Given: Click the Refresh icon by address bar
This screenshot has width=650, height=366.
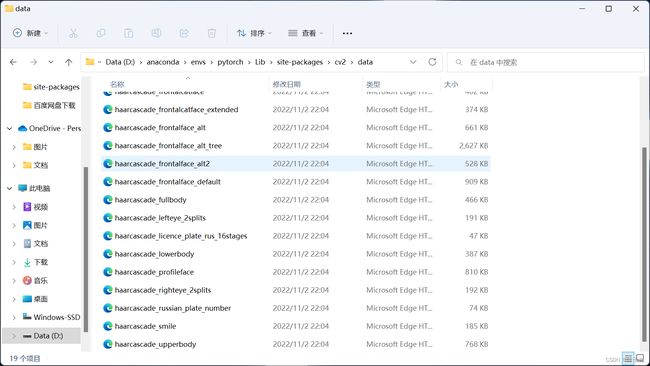Looking at the screenshot, I should pyautogui.click(x=432, y=62).
